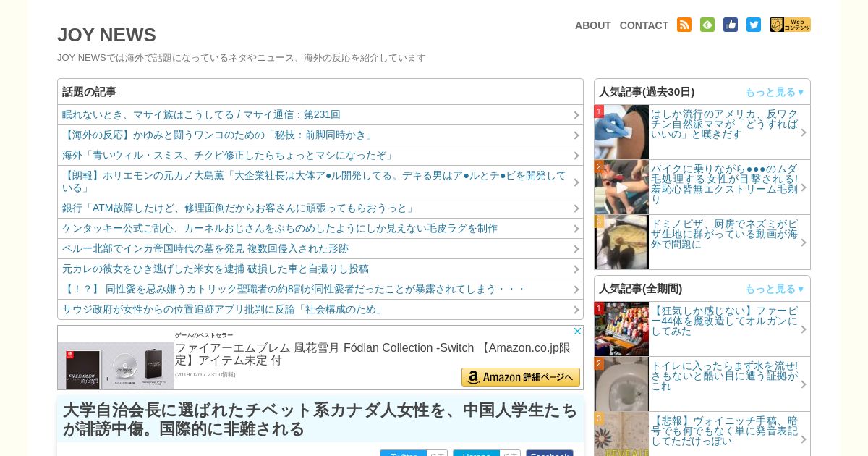868x456 pixels.
Task: Click chevron on 青いウィル・スミス row
Action: 576,156
